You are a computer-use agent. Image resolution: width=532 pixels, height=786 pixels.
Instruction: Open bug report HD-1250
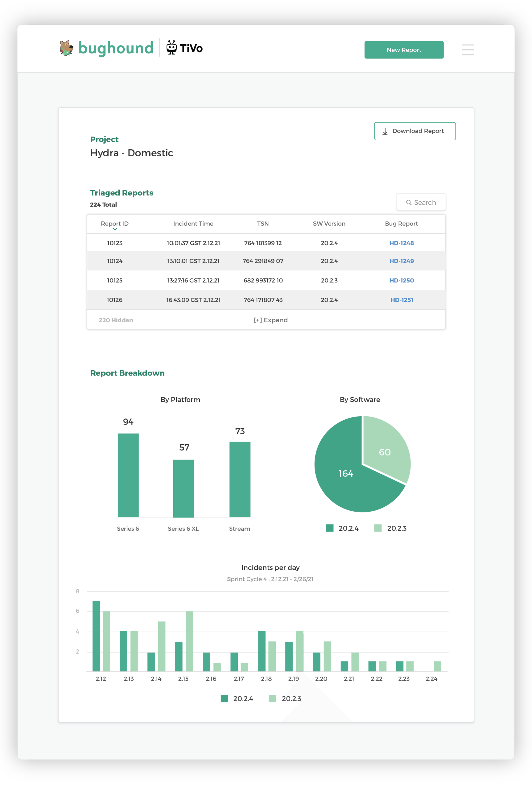(x=401, y=280)
